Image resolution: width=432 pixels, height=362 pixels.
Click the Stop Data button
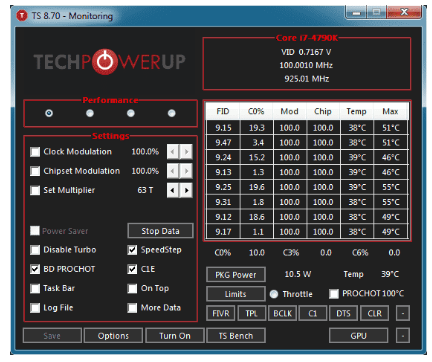160,231
